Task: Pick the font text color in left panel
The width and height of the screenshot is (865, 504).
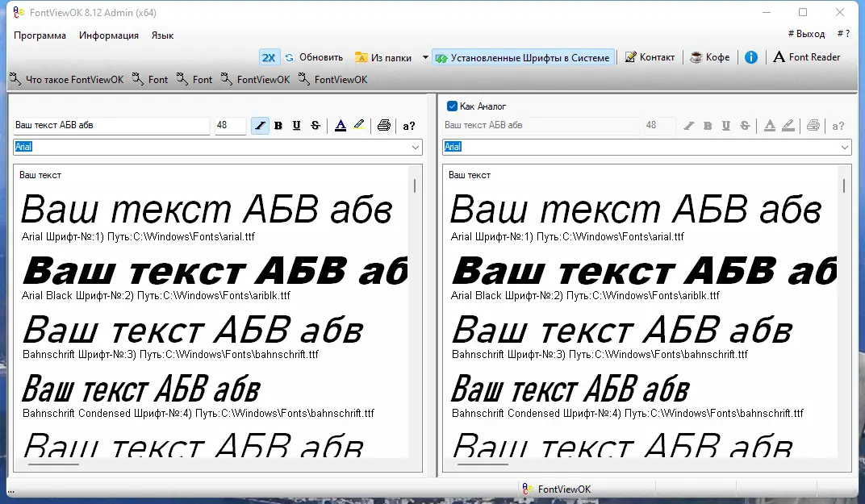Action: pyautogui.click(x=341, y=126)
